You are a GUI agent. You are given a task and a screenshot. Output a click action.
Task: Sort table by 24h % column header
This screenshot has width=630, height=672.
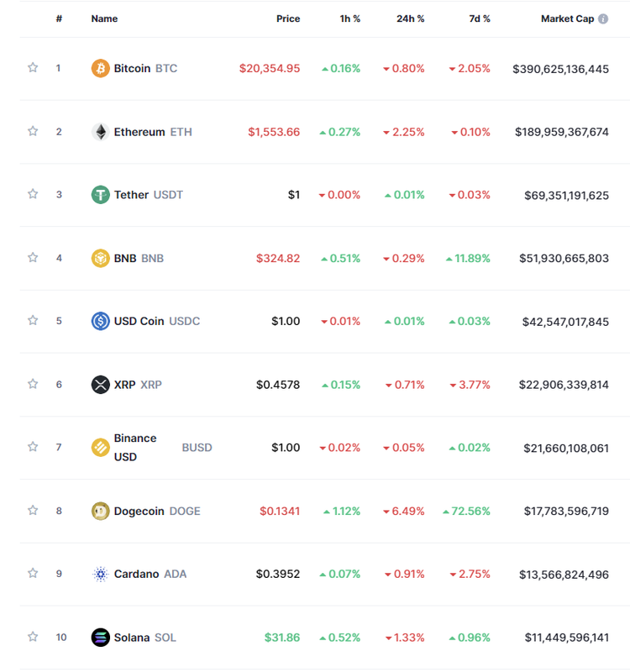click(410, 18)
